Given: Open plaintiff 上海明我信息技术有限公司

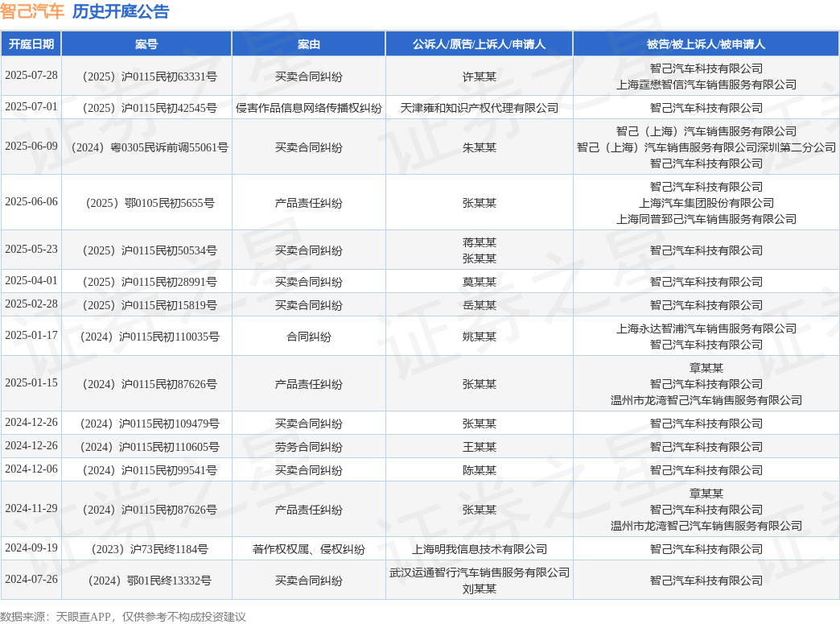Looking at the screenshot, I should pyautogui.click(x=479, y=549).
